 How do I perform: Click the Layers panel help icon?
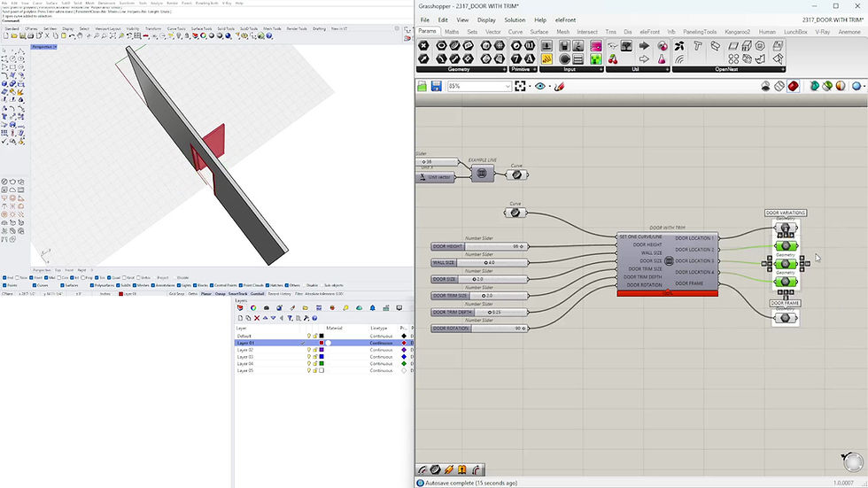(x=314, y=318)
